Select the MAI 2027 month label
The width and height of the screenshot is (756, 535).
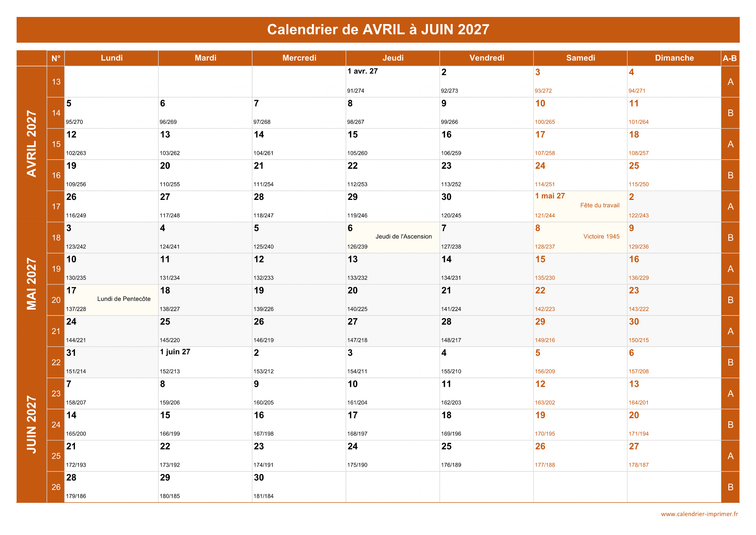click(x=32, y=284)
